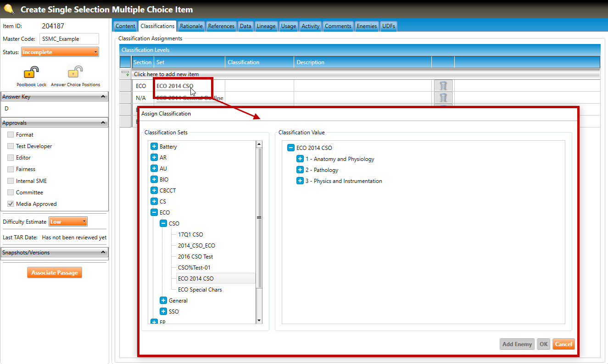Delete the ECO 2014 CSO row with trash icon
The image size is (608, 364).
443,86
